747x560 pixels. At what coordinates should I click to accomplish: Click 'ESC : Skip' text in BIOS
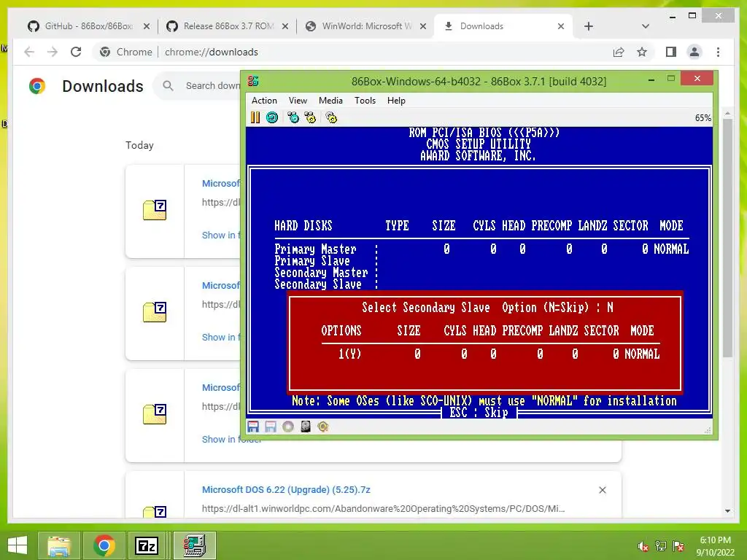479,413
